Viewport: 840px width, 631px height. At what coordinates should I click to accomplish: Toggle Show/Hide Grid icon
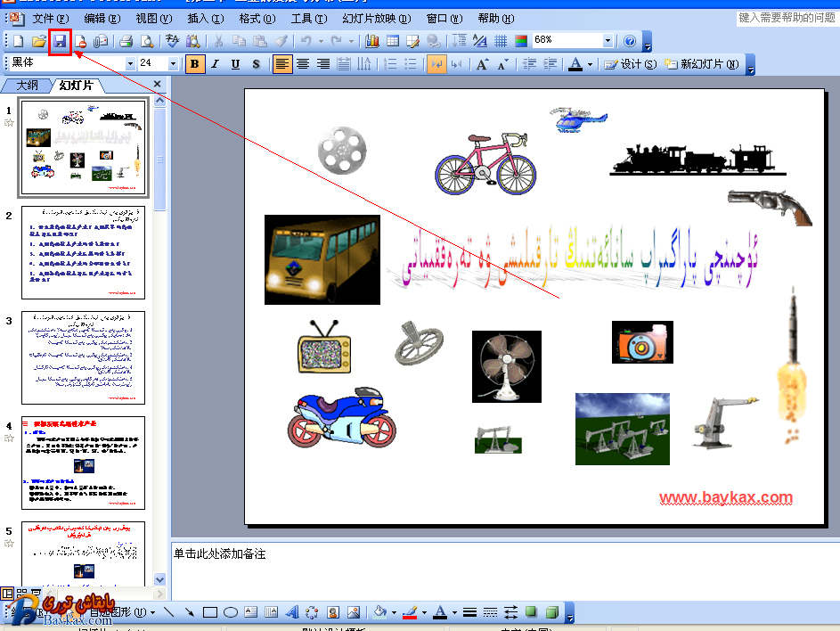pos(501,41)
